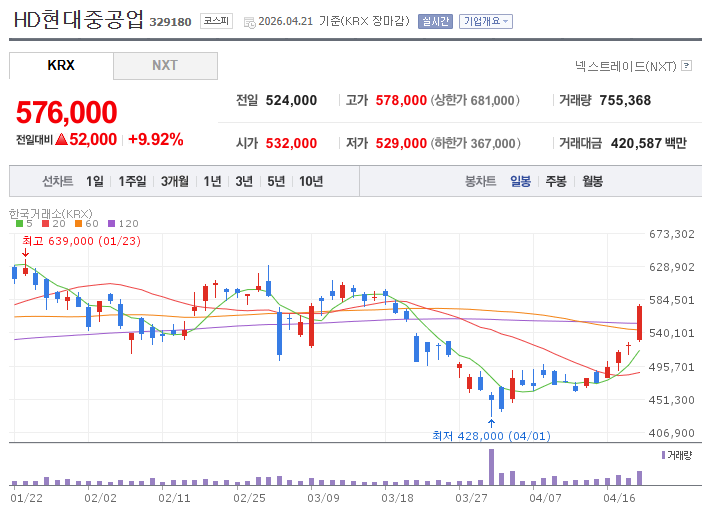Select the 월봉 monthly candle chart

[592, 181]
